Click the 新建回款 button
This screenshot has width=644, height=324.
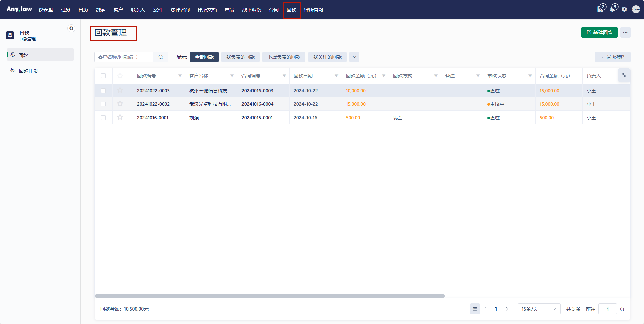(x=600, y=32)
